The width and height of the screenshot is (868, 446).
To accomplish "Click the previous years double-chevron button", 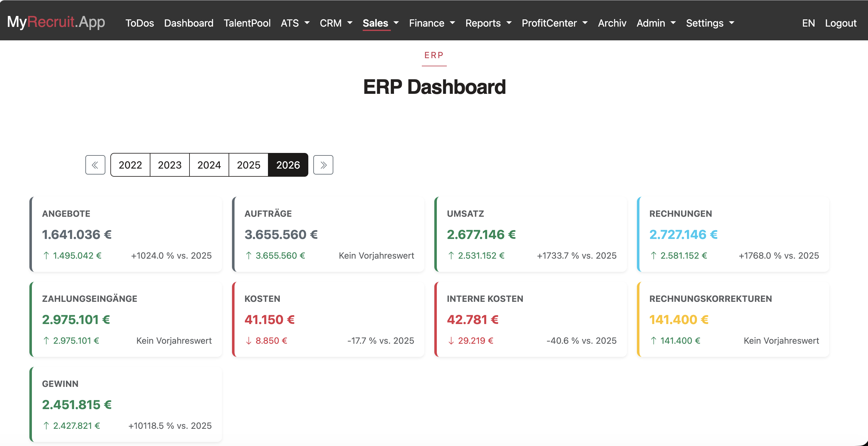I will click(x=95, y=165).
